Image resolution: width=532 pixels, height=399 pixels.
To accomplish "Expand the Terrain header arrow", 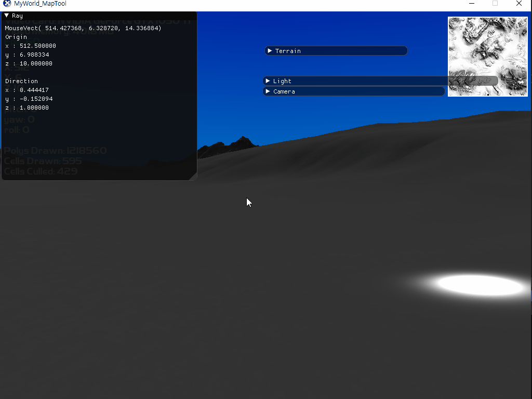I will coord(270,51).
